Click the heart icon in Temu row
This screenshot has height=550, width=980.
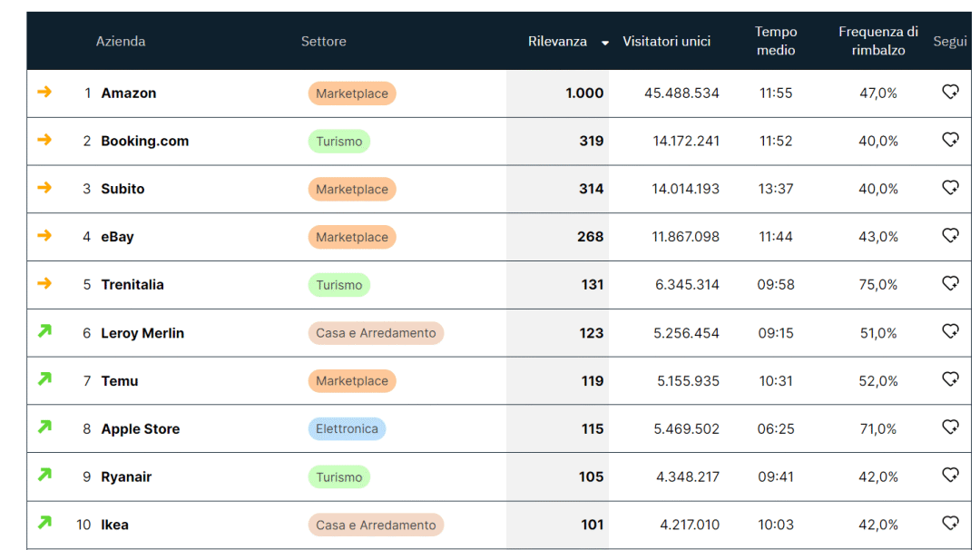[950, 379]
